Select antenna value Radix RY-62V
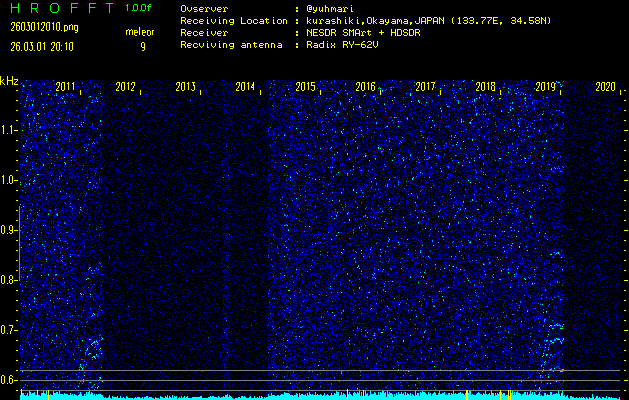The width and height of the screenshot is (629, 400). pyautogui.click(x=342, y=45)
